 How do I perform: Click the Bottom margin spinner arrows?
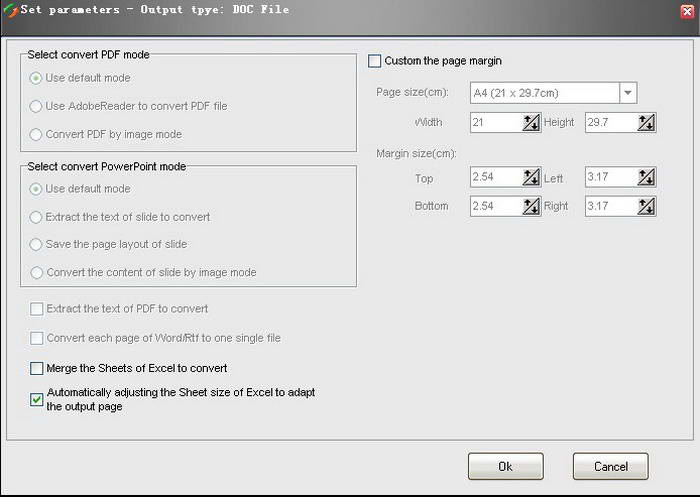tap(531, 206)
